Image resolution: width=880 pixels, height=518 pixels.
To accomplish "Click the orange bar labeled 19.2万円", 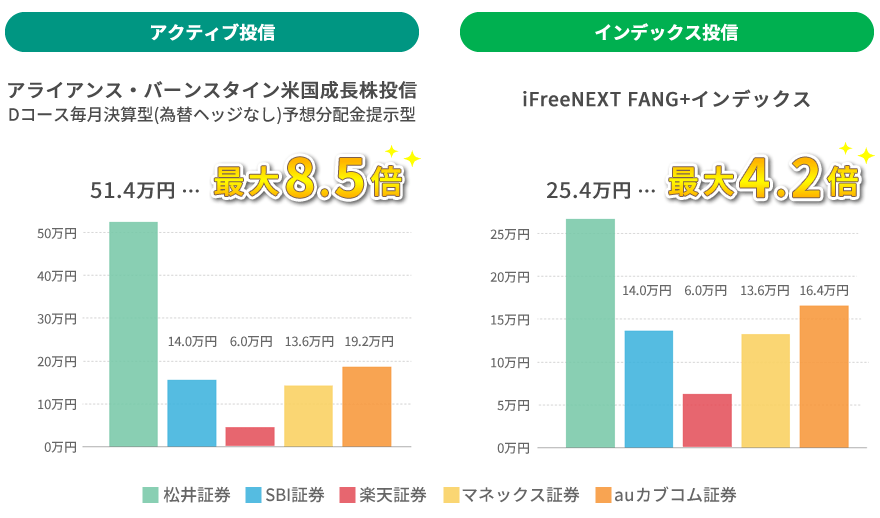I will (367, 407).
